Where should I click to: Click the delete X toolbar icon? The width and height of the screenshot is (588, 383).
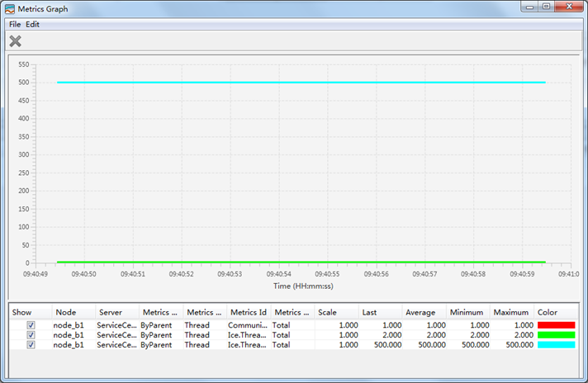point(16,41)
